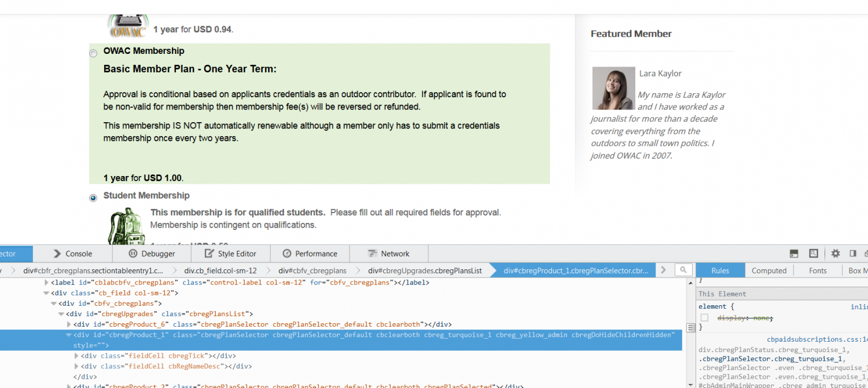Open Responsive Design Mode from devtools toolbar

click(814, 254)
